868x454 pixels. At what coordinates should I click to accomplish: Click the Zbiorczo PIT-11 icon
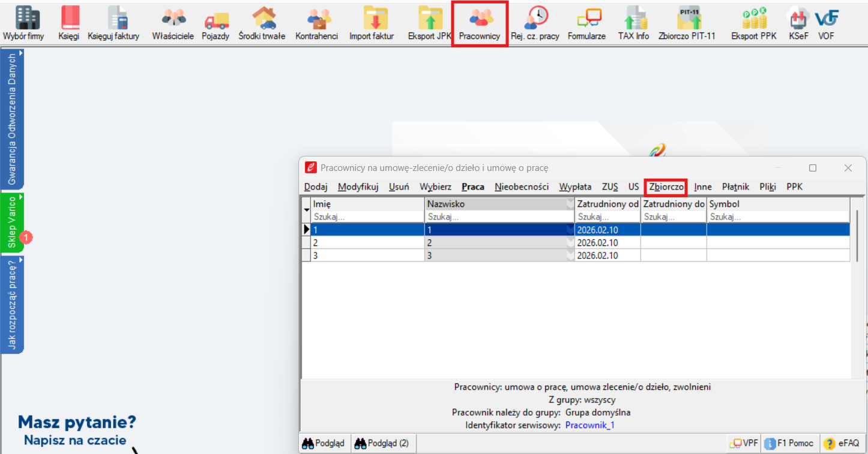(x=687, y=23)
